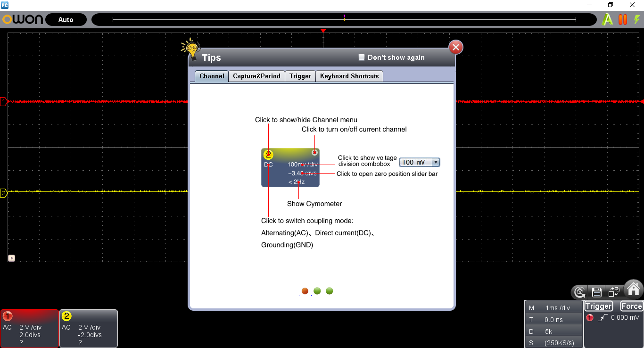
Task: Switch channel 2 AC coupling mode
Action: click(66, 327)
